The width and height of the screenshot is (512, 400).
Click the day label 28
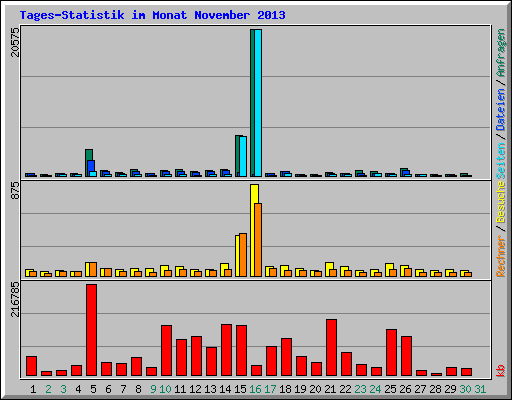click(435, 389)
